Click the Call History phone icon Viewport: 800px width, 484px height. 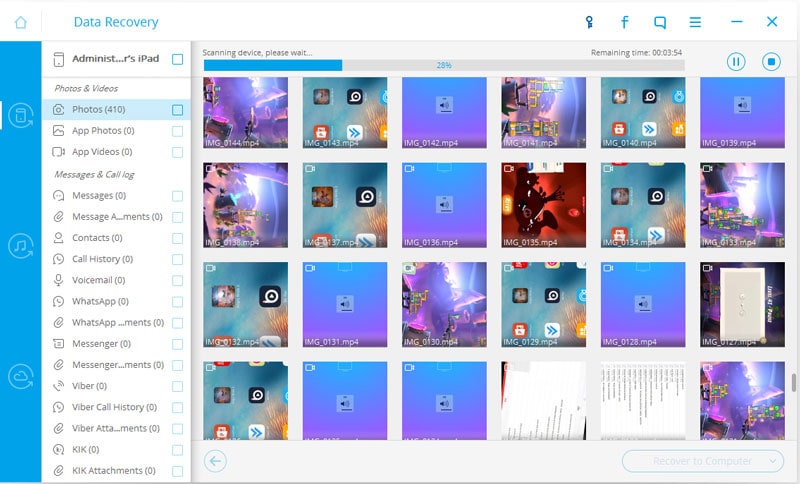pyautogui.click(x=59, y=259)
